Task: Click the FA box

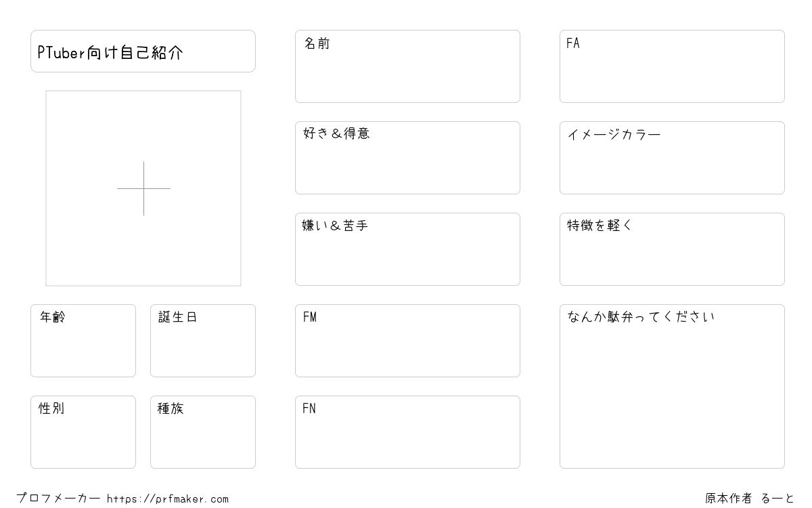Action: 672,66
